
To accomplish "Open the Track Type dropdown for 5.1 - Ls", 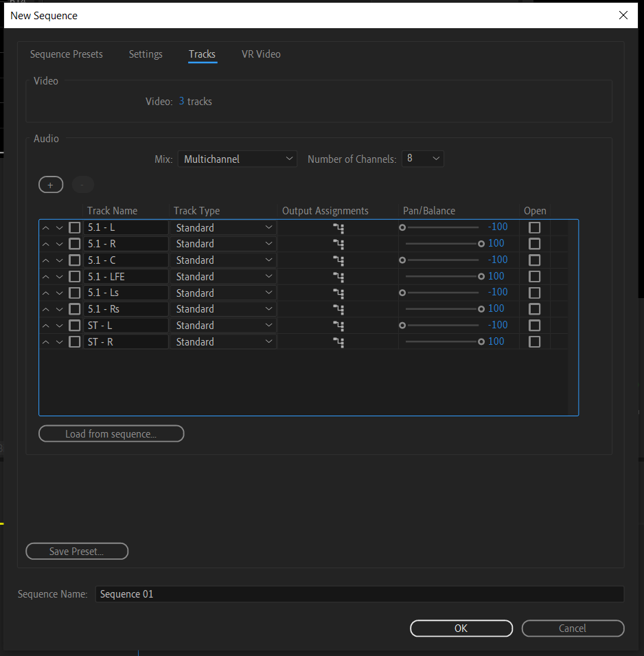I will click(223, 292).
